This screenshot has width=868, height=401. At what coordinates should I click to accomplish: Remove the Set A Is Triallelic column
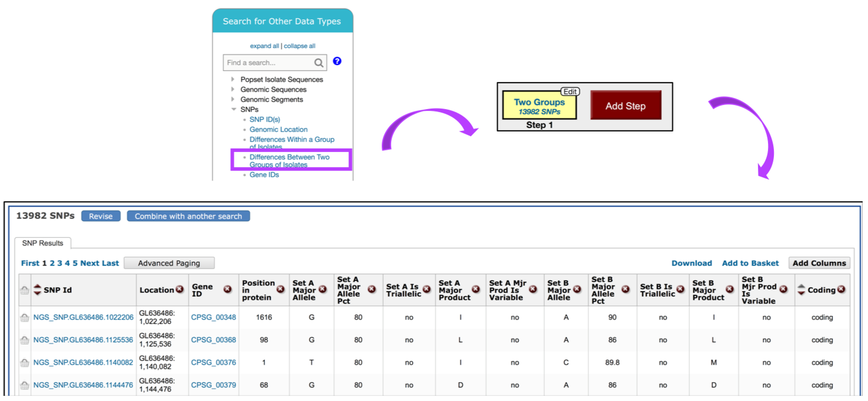427,289
